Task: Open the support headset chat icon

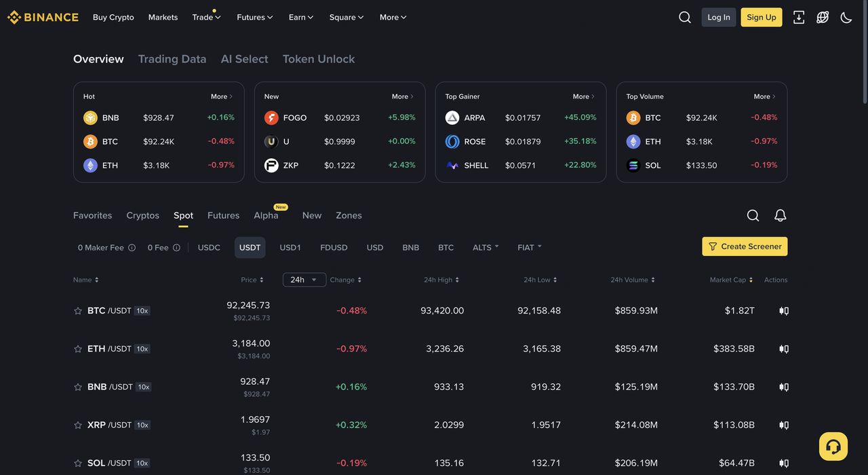Action: 833,446
